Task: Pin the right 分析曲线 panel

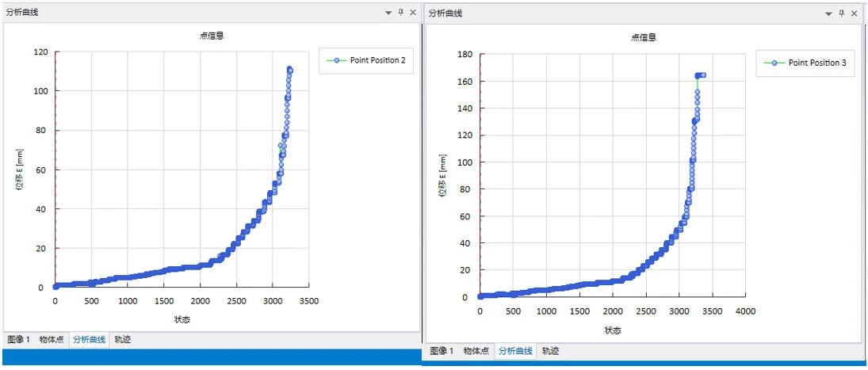Action: [x=841, y=13]
